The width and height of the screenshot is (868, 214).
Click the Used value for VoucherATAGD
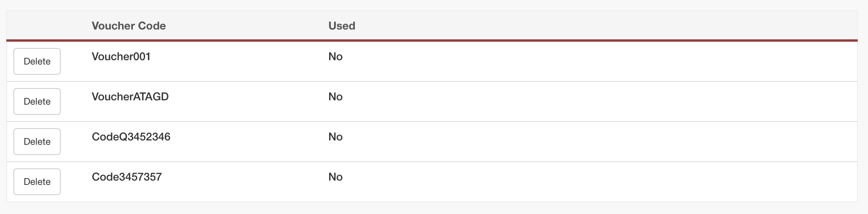[335, 97]
